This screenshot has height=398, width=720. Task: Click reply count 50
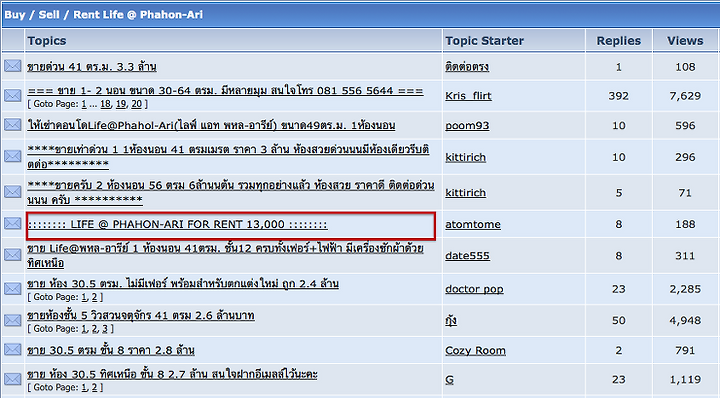(x=619, y=320)
